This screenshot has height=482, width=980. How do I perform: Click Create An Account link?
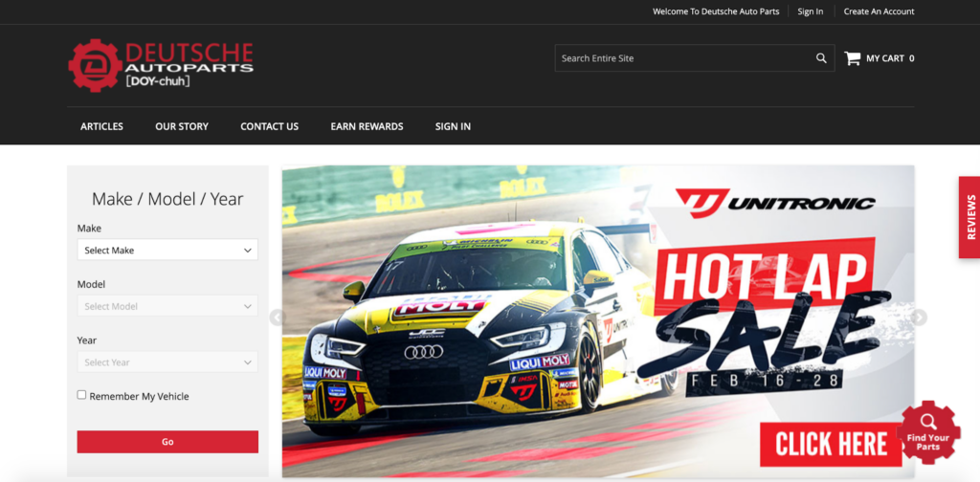pos(879,11)
